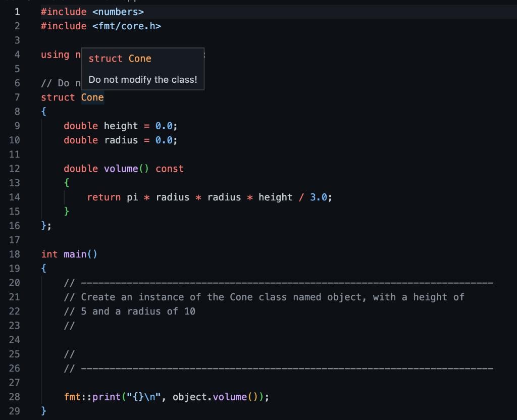Screen dimensions: 517x420
Task: Select the radius member variable
Action: coord(120,140)
